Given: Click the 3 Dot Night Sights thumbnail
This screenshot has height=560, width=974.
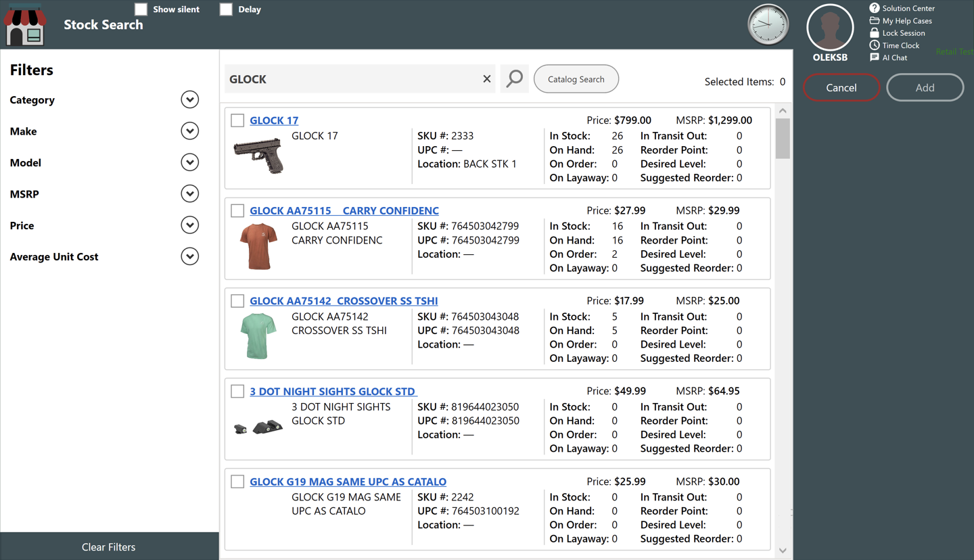Looking at the screenshot, I should click(x=258, y=427).
